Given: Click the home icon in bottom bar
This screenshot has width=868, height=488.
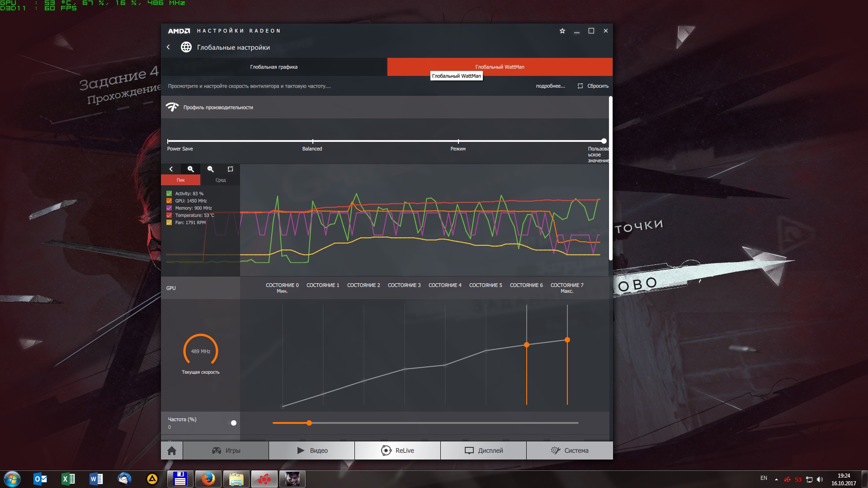Looking at the screenshot, I should 172,450.
